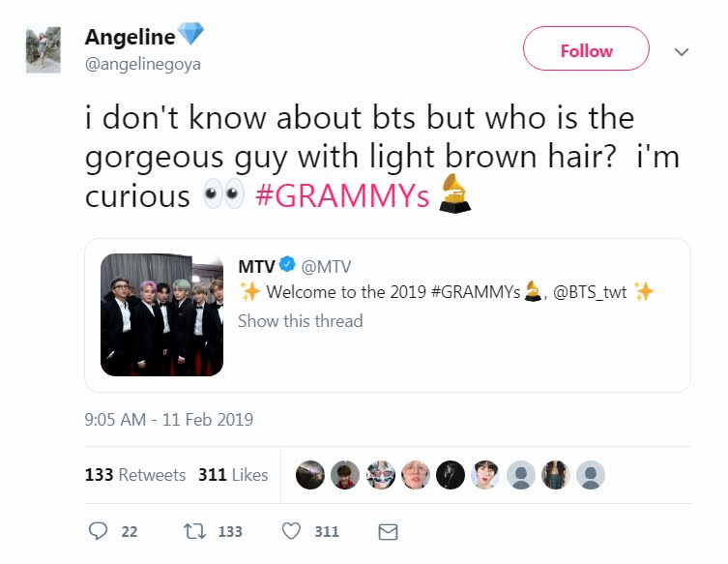Click the @angelinegoya handle

(x=142, y=64)
